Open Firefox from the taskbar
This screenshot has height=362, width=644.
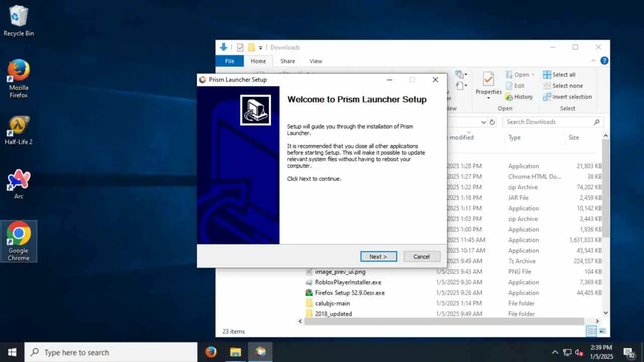[211, 352]
